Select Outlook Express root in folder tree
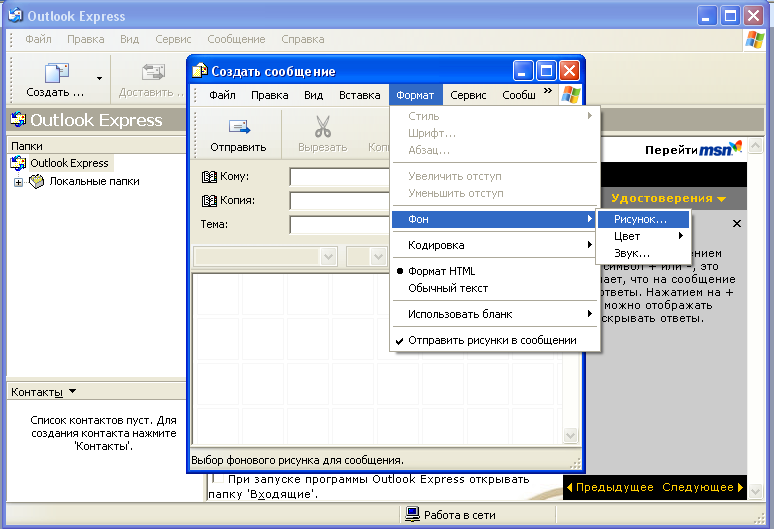This screenshot has height=529, width=774. pyautogui.click(x=69, y=163)
